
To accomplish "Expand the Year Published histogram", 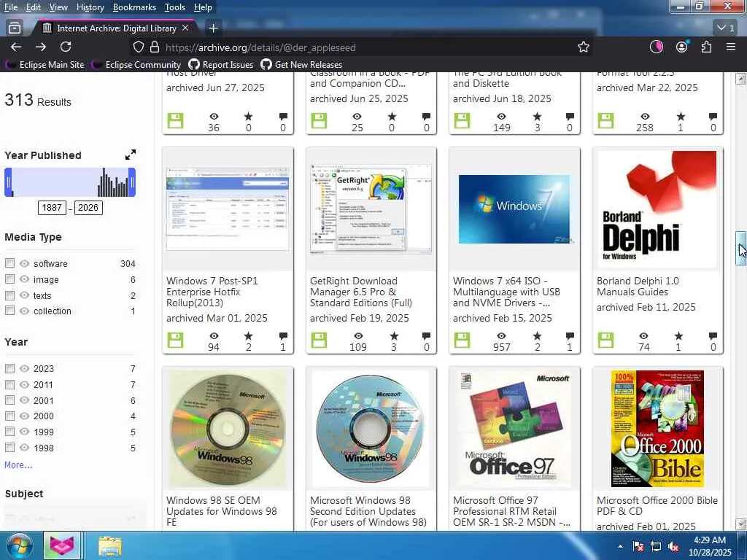I will coord(130,155).
